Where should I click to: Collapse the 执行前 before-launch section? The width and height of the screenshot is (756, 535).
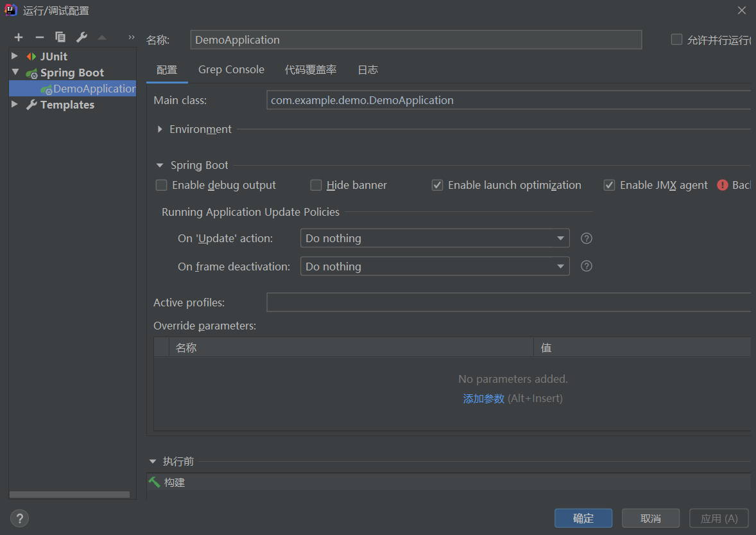tap(153, 462)
